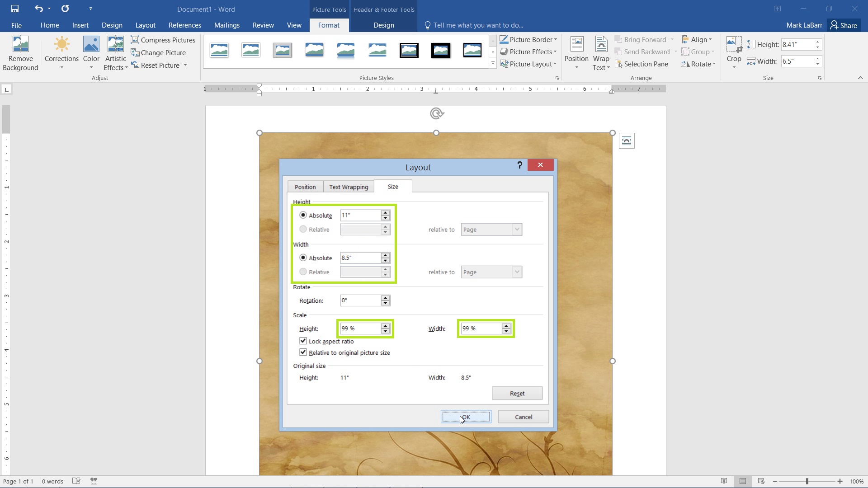Click Compress Pictures
868x488 pixels.
click(163, 40)
